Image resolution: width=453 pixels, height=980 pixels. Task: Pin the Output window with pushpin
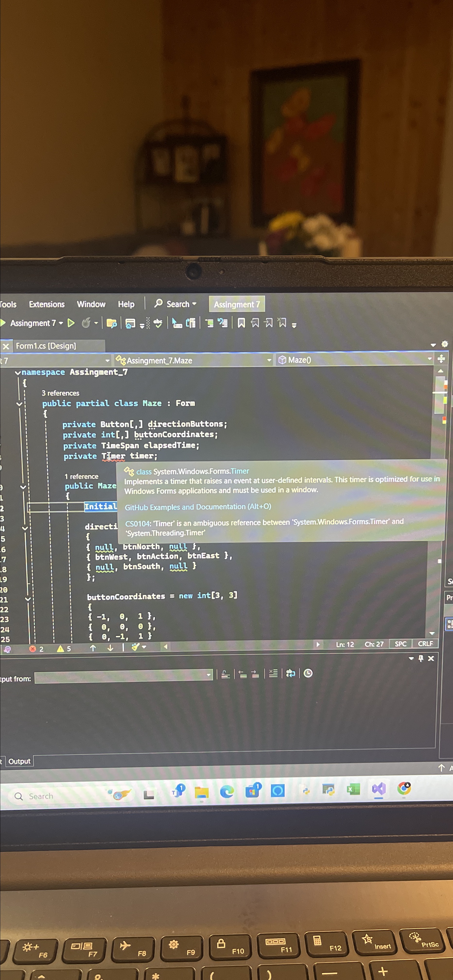[421, 658]
